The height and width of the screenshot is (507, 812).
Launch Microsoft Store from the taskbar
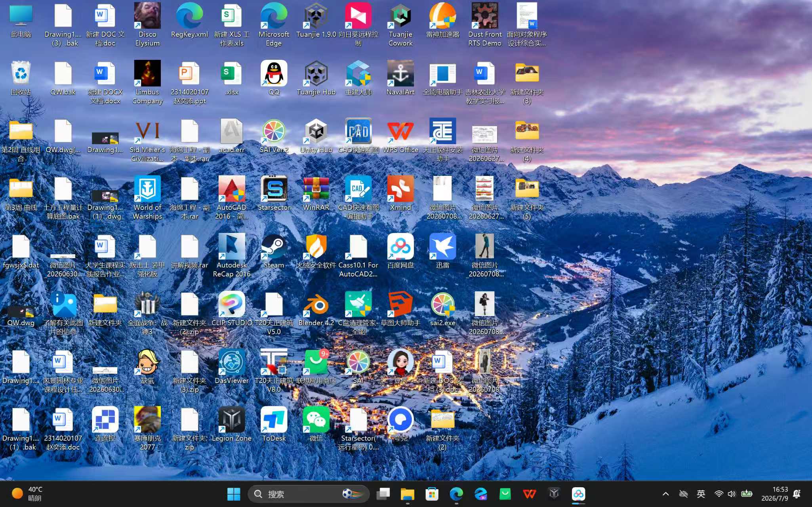(432, 494)
